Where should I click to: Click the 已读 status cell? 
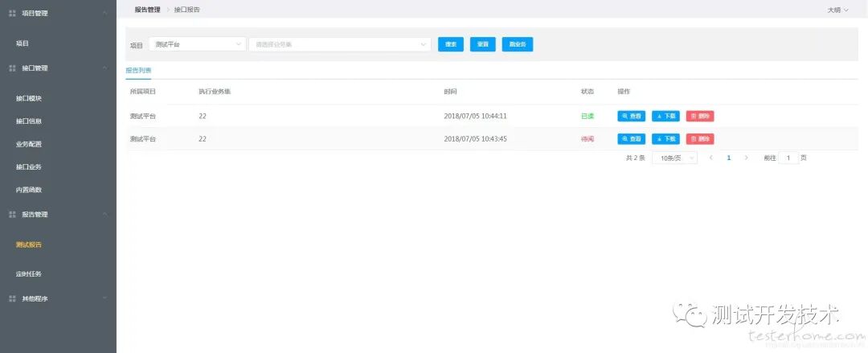[588, 117]
